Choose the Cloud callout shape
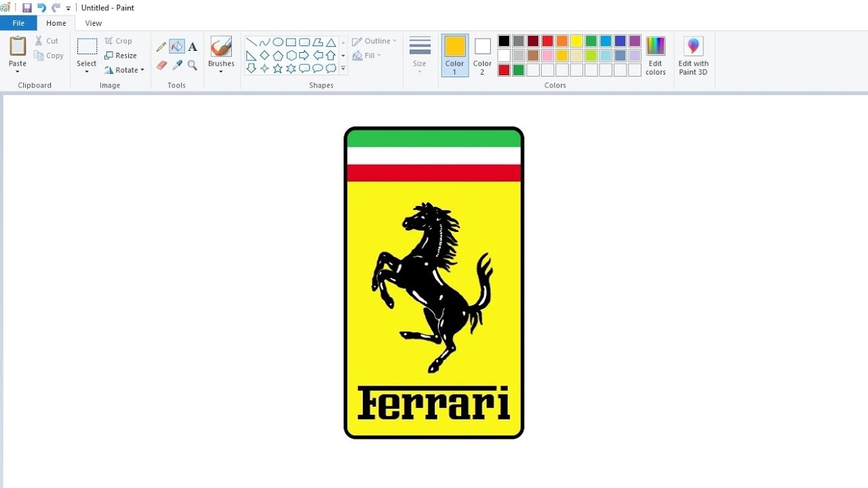 (331, 68)
